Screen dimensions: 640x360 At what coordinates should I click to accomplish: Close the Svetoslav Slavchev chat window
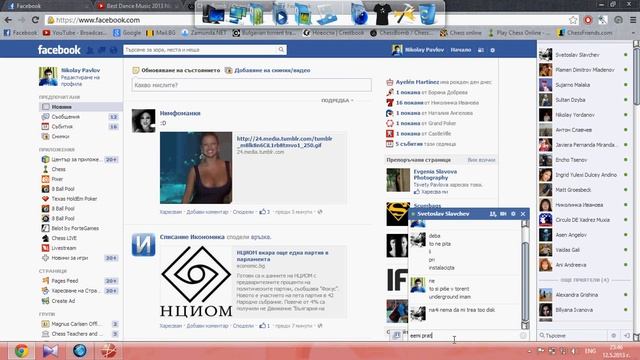coord(523,213)
